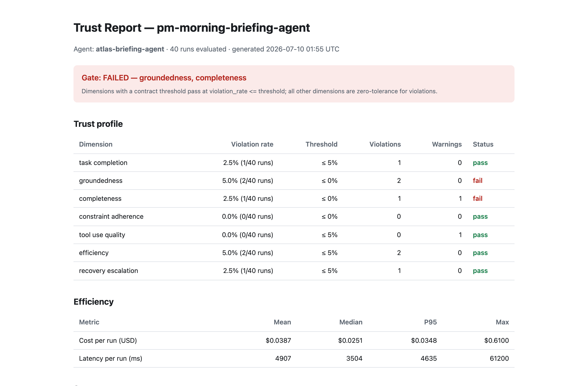Click the task completion violation rate '2.5% (1/40 runs)'
The width and height of the screenshot is (588, 386).
[x=248, y=163]
